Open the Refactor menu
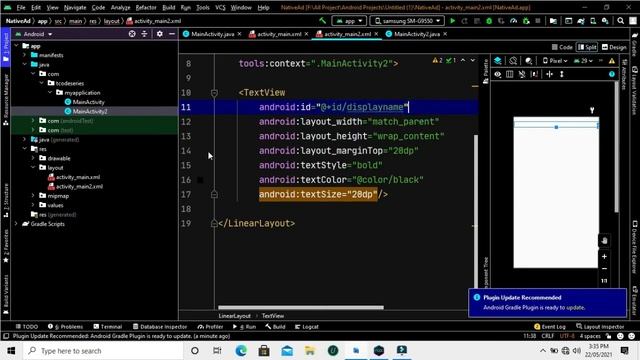The height and width of the screenshot is (360, 640). (146, 7)
